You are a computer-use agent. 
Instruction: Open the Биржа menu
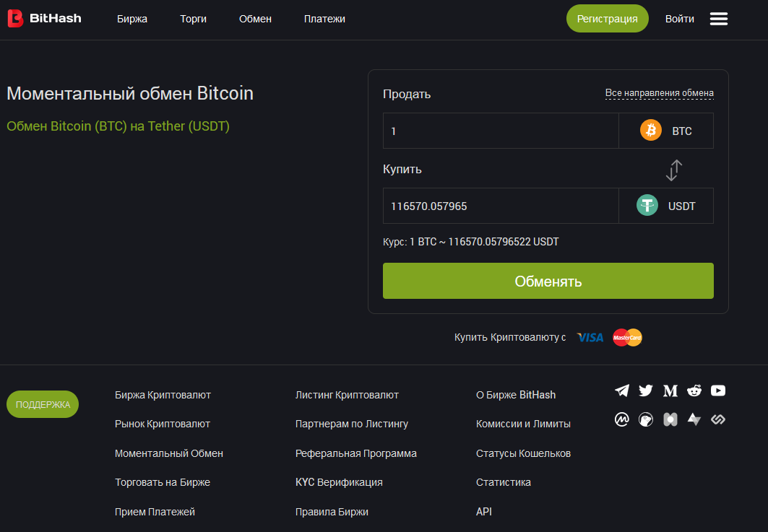132,19
